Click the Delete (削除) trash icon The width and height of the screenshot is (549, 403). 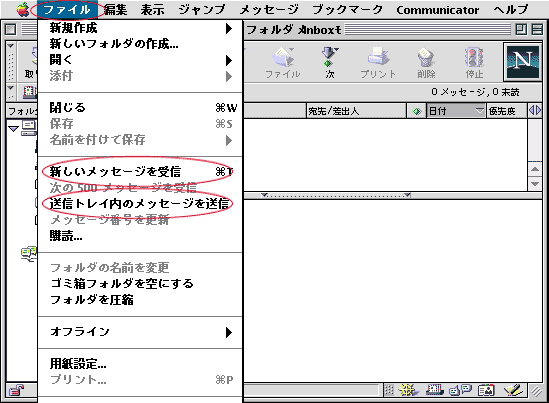pos(426,62)
